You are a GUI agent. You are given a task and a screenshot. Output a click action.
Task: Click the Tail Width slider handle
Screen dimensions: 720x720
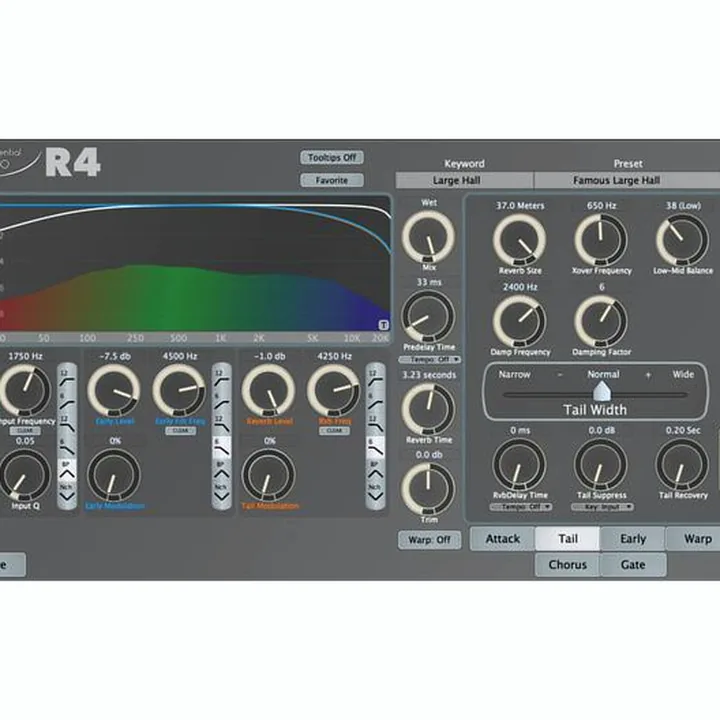(602, 392)
